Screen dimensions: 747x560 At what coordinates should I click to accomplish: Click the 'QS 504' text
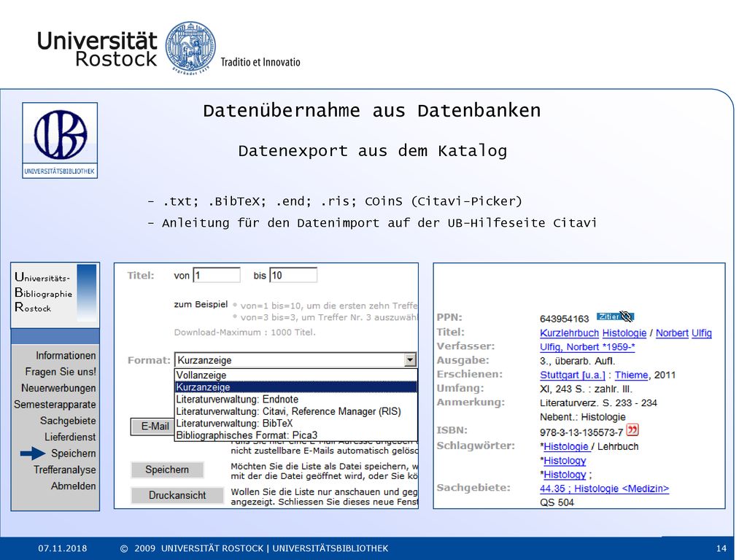click(557, 502)
